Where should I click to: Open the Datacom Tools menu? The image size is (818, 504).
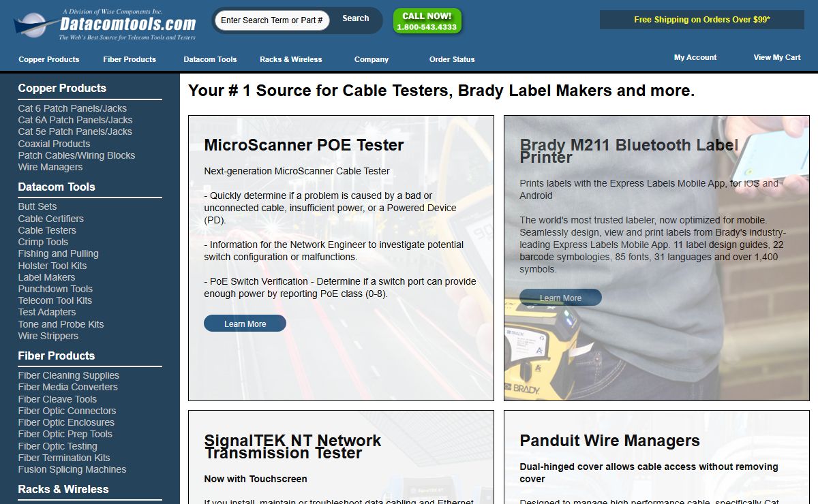point(210,59)
